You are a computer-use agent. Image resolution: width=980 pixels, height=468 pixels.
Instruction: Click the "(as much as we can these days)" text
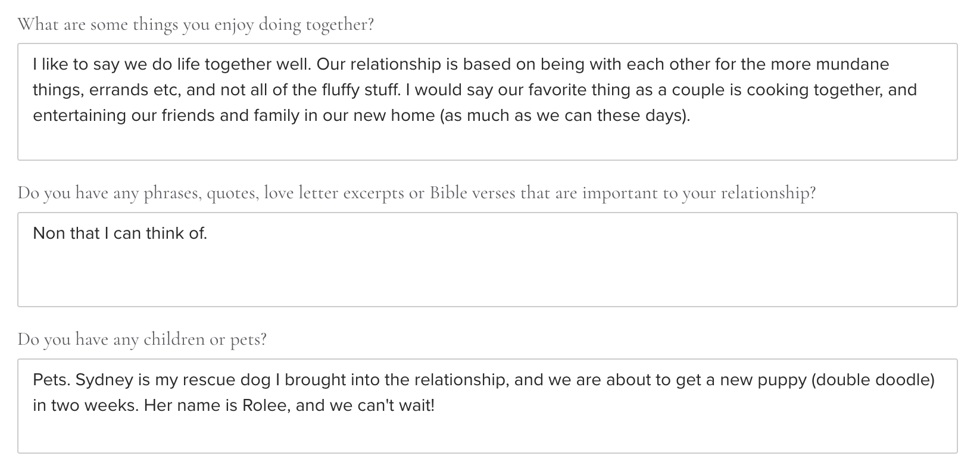point(564,116)
